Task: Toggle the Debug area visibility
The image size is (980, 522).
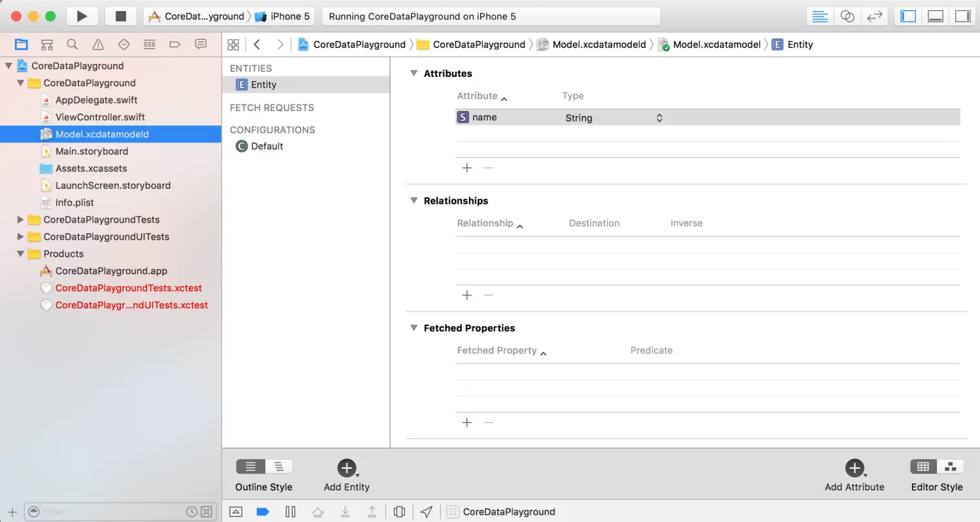Action: (936, 16)
